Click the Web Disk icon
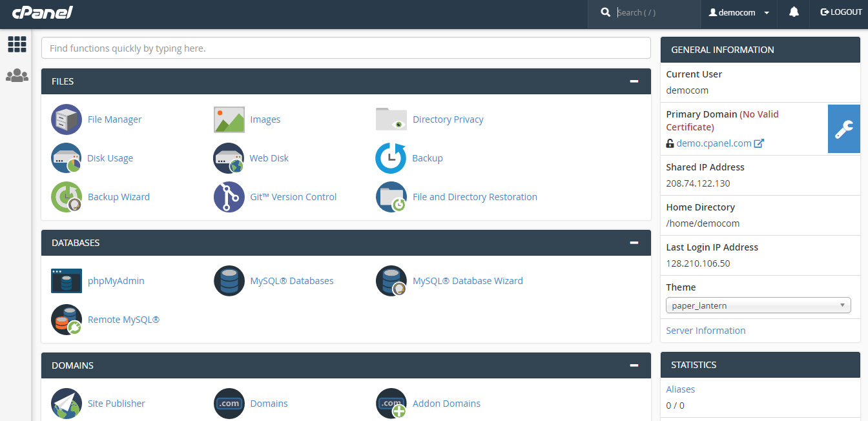 (x=229, y=158)
